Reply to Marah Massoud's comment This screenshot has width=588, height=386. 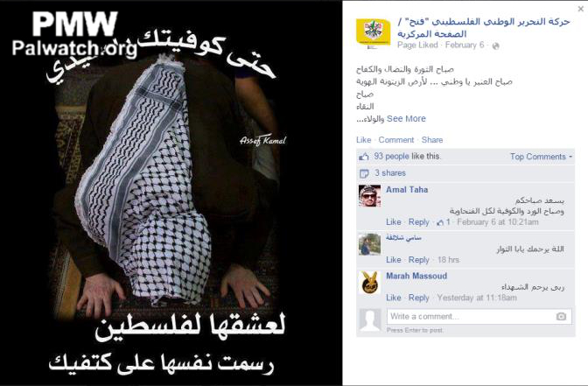click(x=418, y=298)
